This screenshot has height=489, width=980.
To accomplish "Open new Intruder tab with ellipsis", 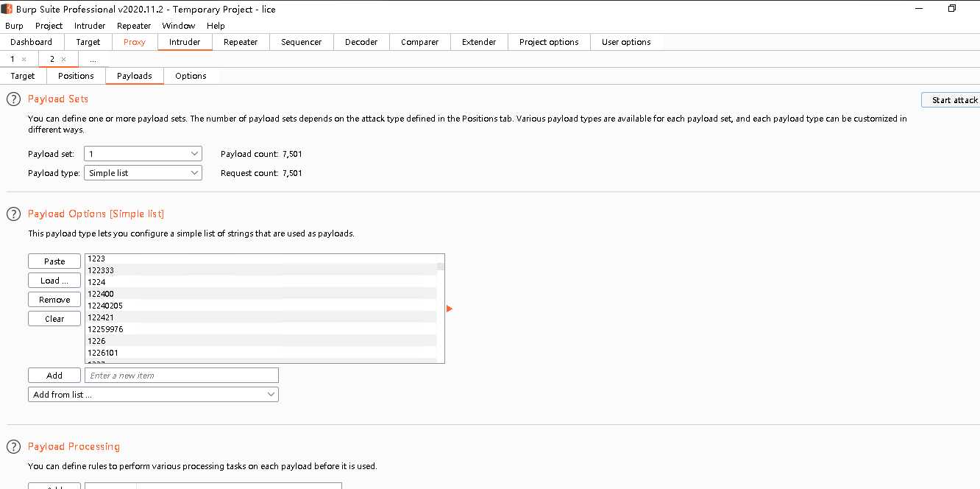I will (93, 59).
